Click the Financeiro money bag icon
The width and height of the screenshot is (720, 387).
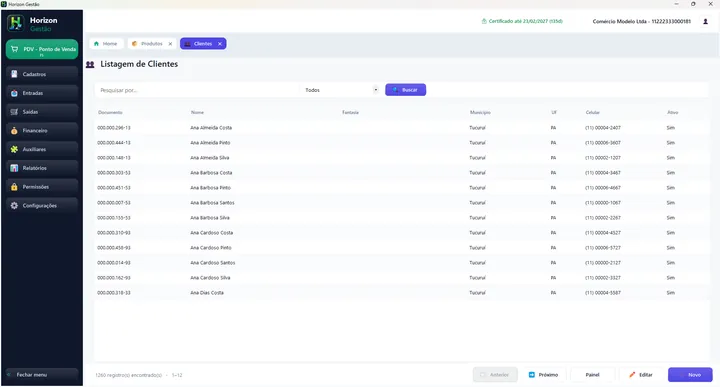click(x=14, y=130)
